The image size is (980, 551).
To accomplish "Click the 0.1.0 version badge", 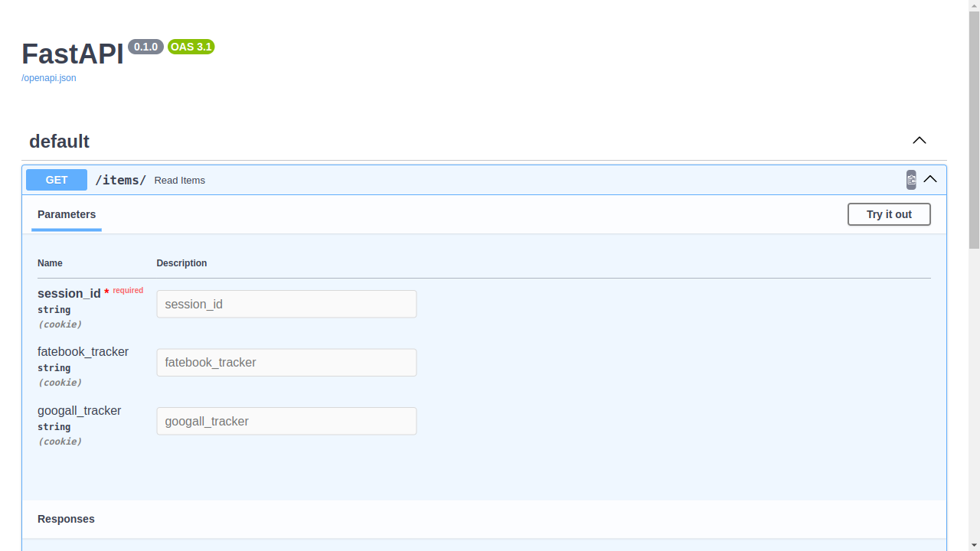I will pos(145,47).
